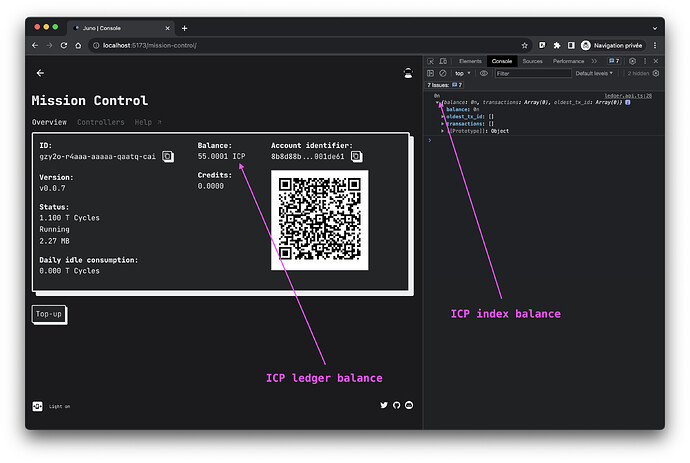
Task: Open DevTools settings gear
Action: tap(632, 61)
